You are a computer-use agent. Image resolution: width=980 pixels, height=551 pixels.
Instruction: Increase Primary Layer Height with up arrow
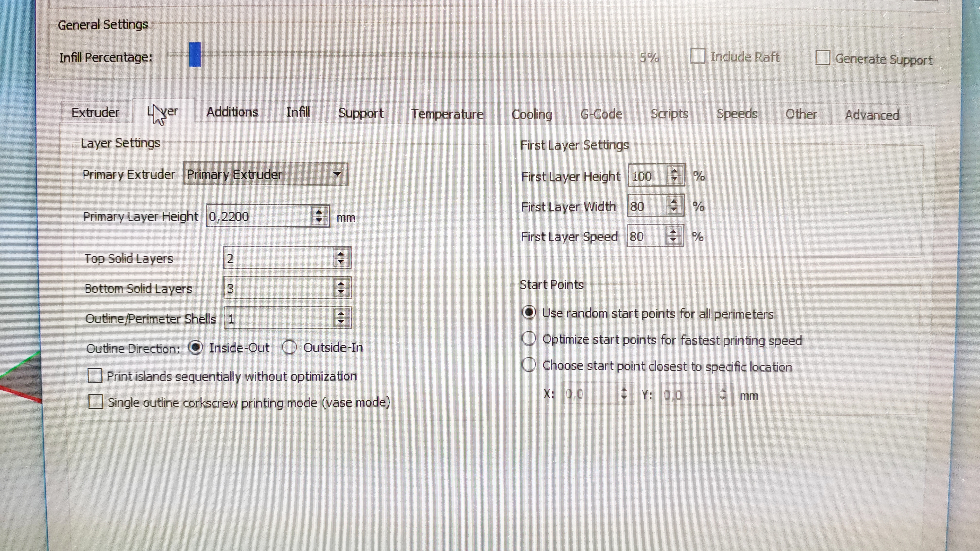coord(319,212)
